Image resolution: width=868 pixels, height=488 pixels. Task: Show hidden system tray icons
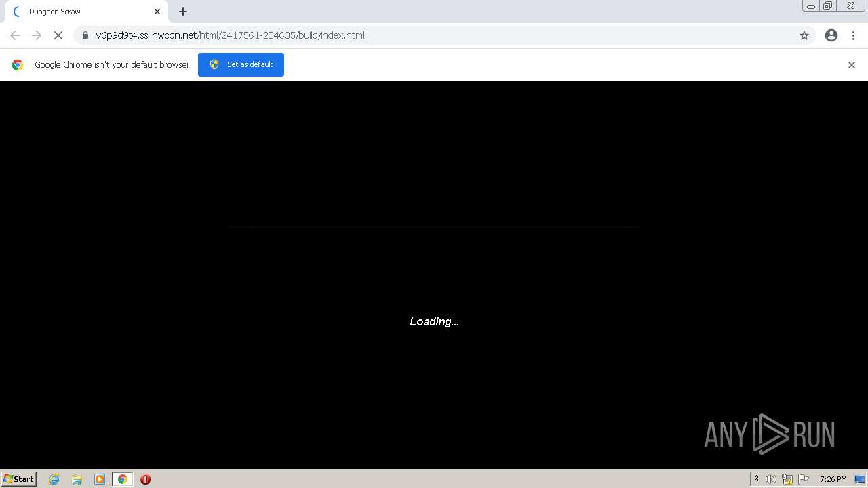(756, 479)
